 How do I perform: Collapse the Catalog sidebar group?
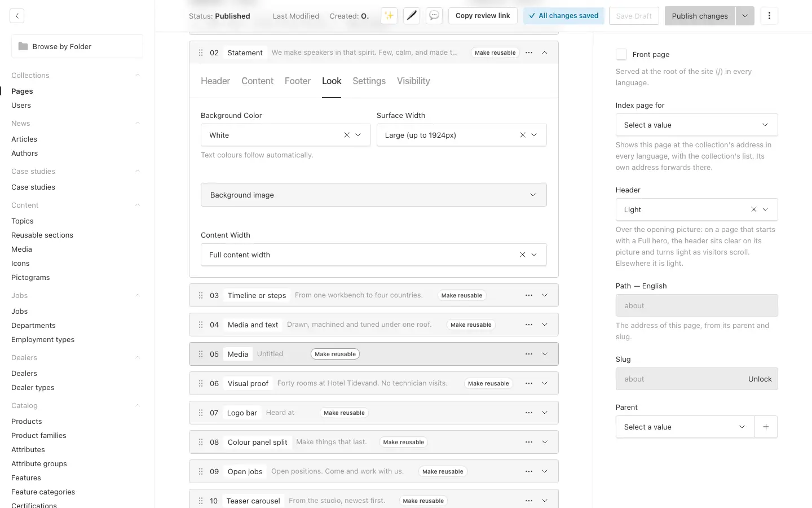(138, 405)
